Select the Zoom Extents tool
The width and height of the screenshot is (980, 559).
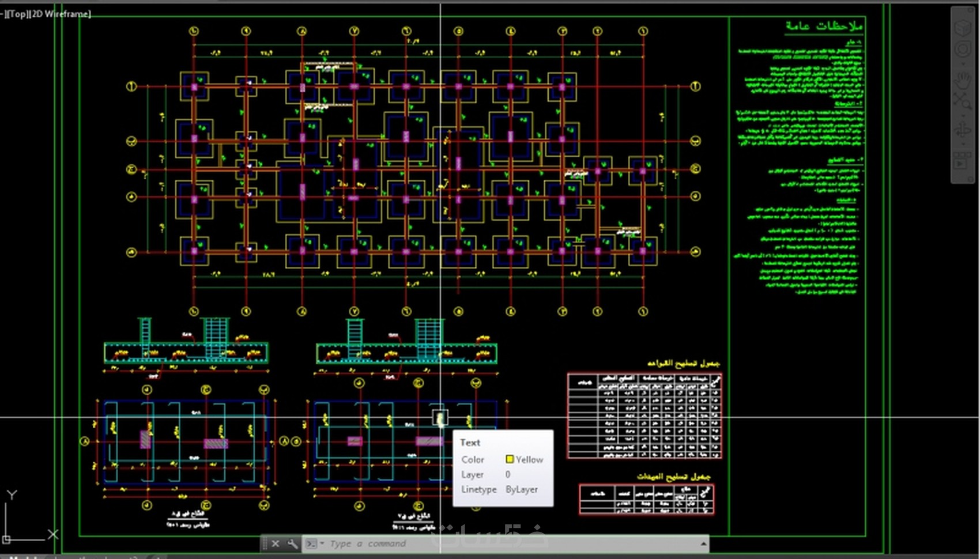pyautogui.click(x=963, y=101)
